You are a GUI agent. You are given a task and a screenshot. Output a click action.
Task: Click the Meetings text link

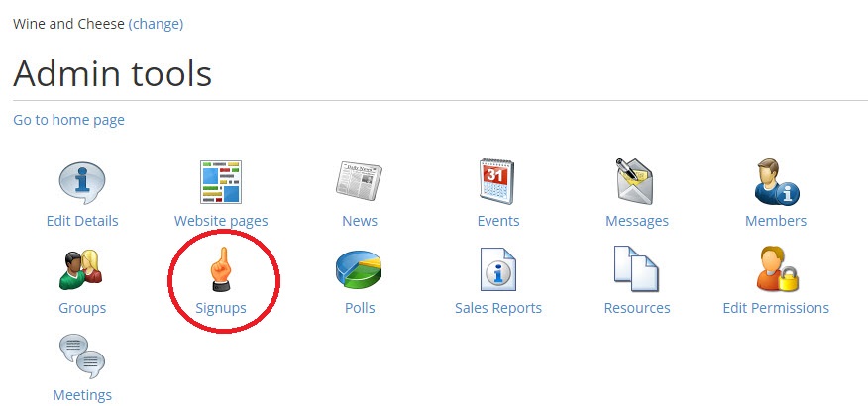tap(82, 395)
